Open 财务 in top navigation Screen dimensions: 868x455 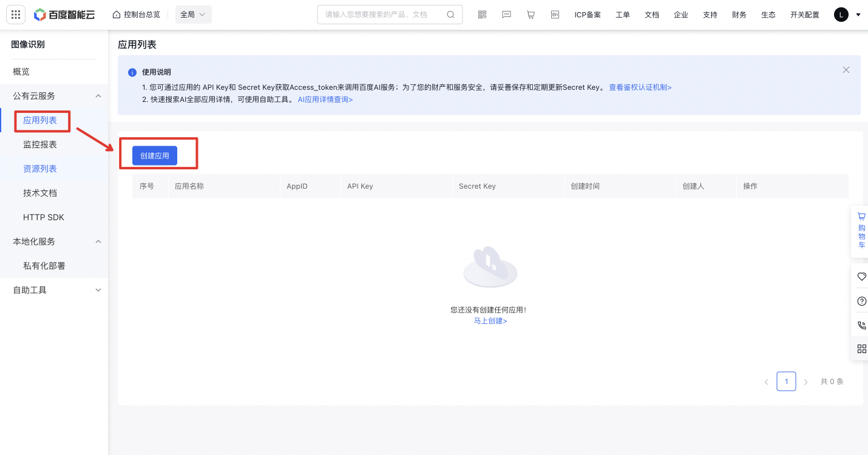739,15
